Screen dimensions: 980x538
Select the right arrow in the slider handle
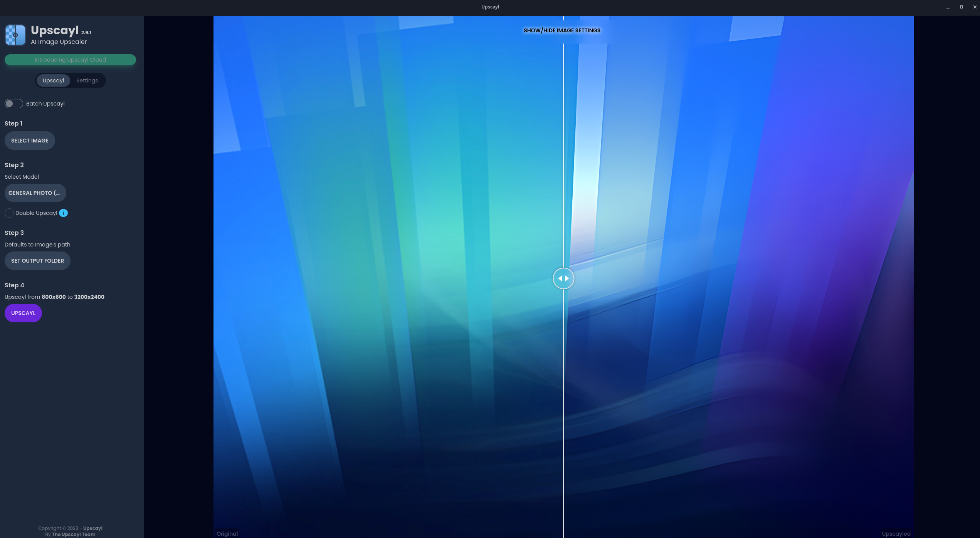(568, 278)
